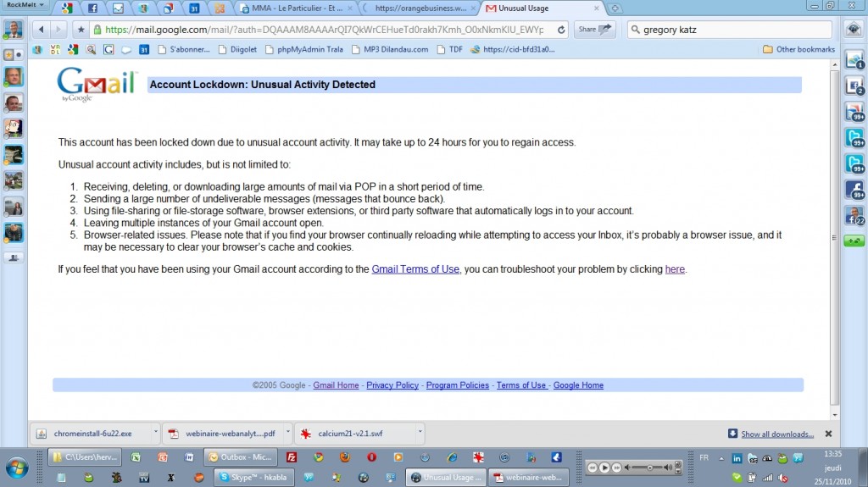This screenshot has width=868, height=487.
Task: Go back to the previous page
Action: tap(41, 30)
